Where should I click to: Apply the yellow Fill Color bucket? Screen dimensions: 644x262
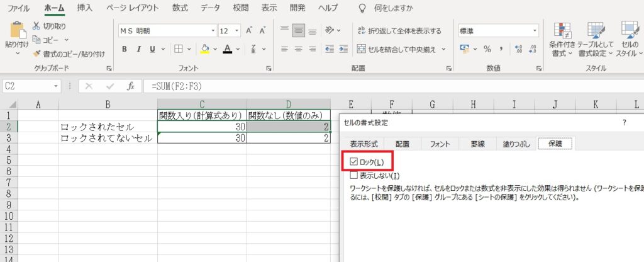point(205,49)
